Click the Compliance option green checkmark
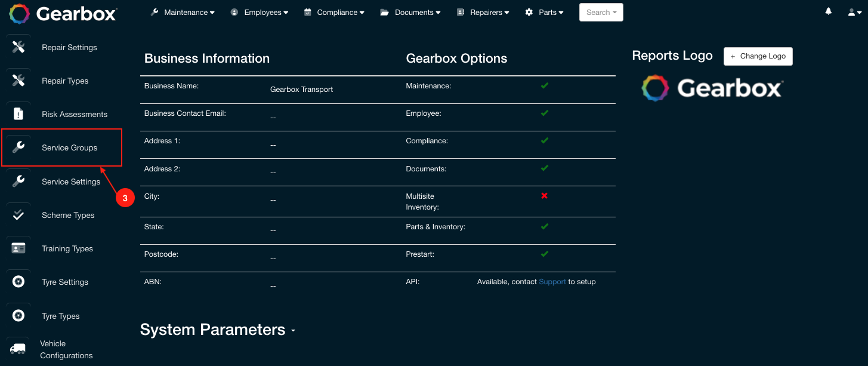 544,140
